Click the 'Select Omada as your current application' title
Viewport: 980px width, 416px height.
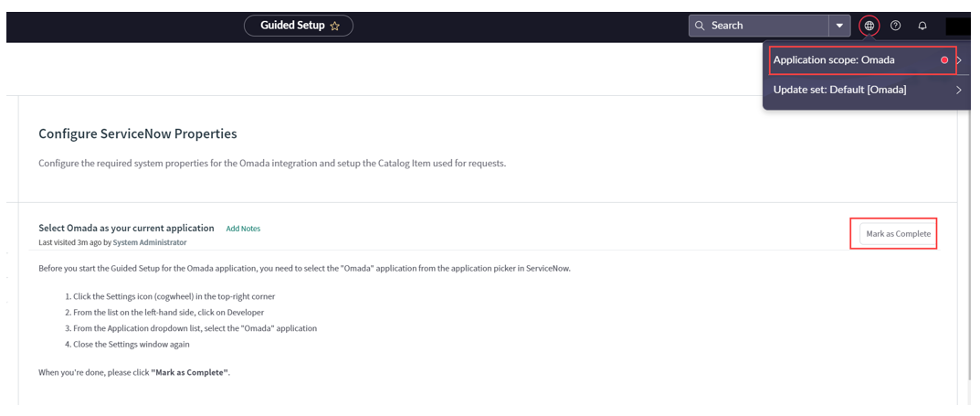(x=126, y=229)
